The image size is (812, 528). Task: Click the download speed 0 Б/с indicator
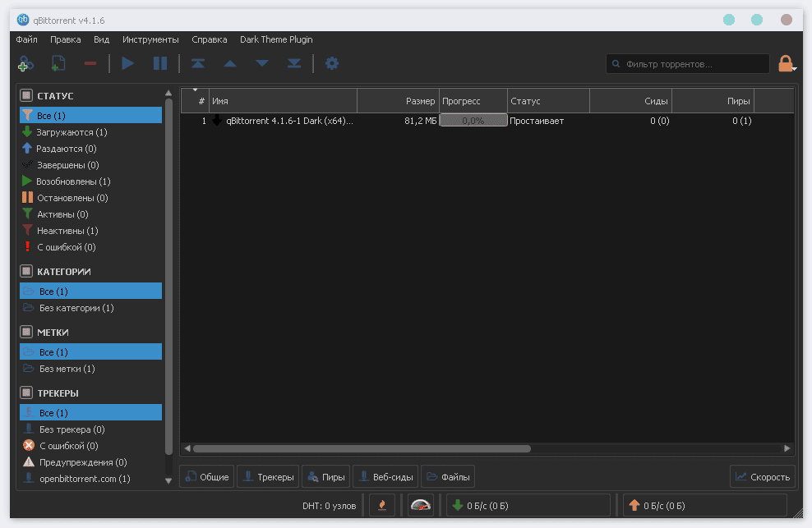point(528,505)
